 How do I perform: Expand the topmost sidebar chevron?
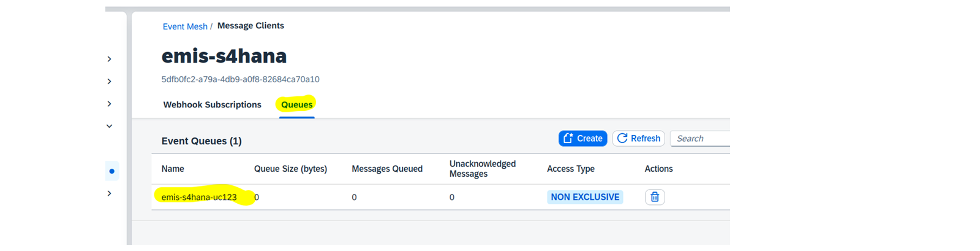109,59
